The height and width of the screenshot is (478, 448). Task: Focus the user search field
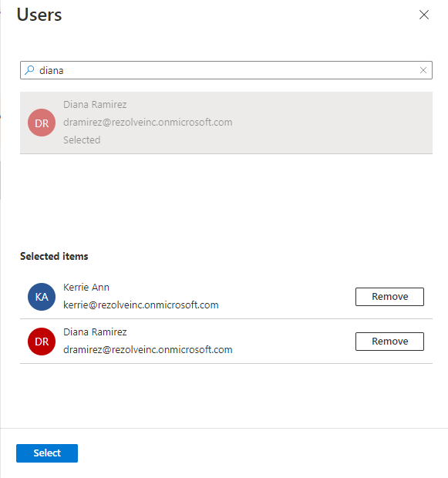226,70
